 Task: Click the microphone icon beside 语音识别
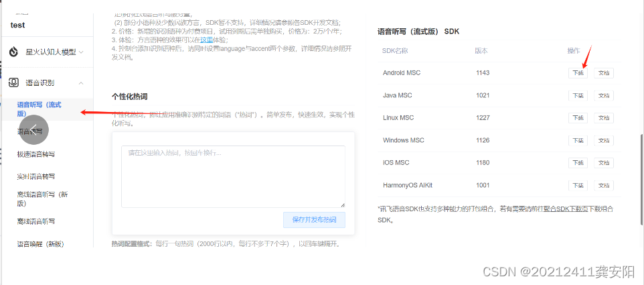14,82
